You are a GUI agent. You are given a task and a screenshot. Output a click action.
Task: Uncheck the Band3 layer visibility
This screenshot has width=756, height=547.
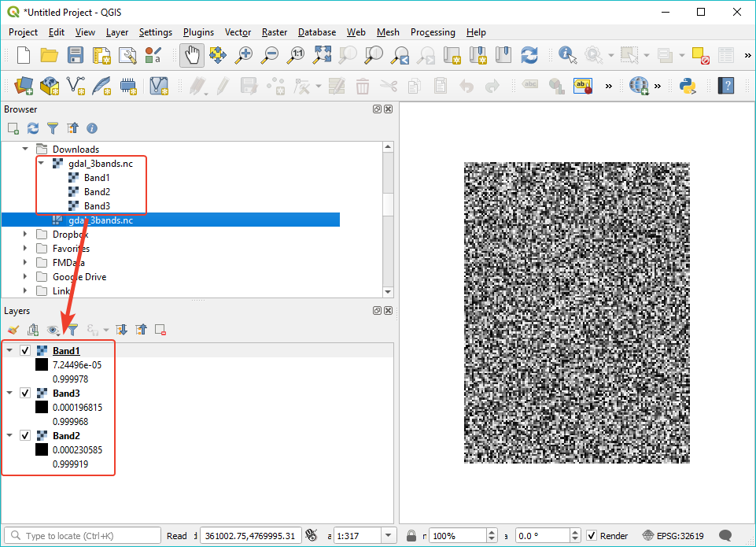[x=24, y=393]
